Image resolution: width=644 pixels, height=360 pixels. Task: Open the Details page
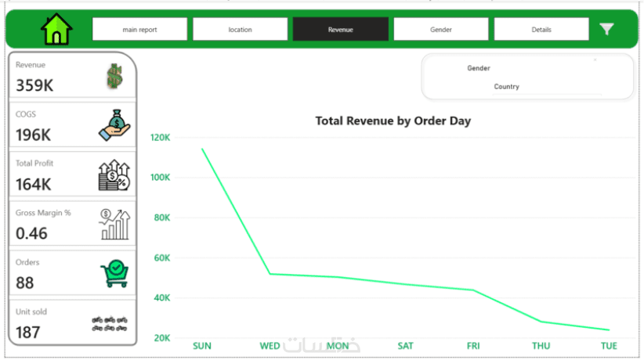[x=541, y=29]
